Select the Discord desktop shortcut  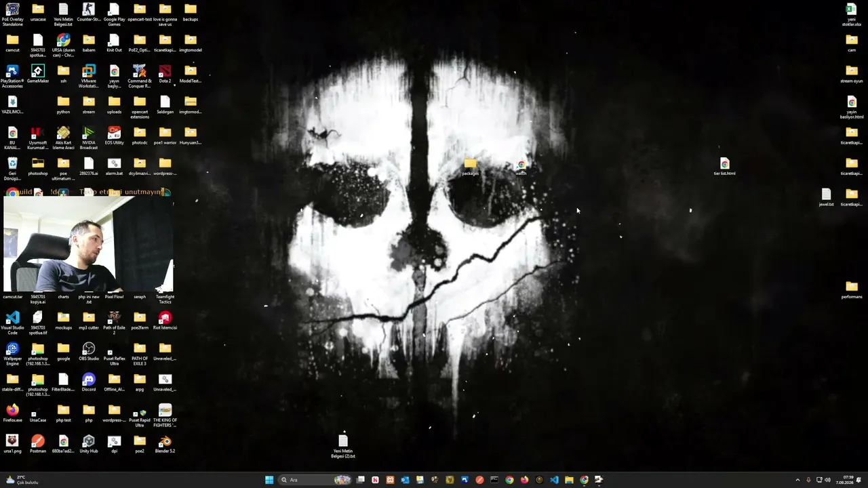click(89, 383)
